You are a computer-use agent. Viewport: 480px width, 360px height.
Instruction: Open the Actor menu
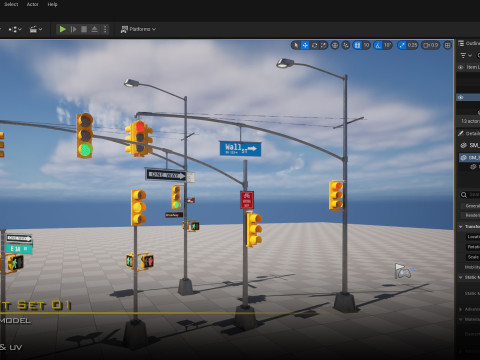[x=32, y=4]
